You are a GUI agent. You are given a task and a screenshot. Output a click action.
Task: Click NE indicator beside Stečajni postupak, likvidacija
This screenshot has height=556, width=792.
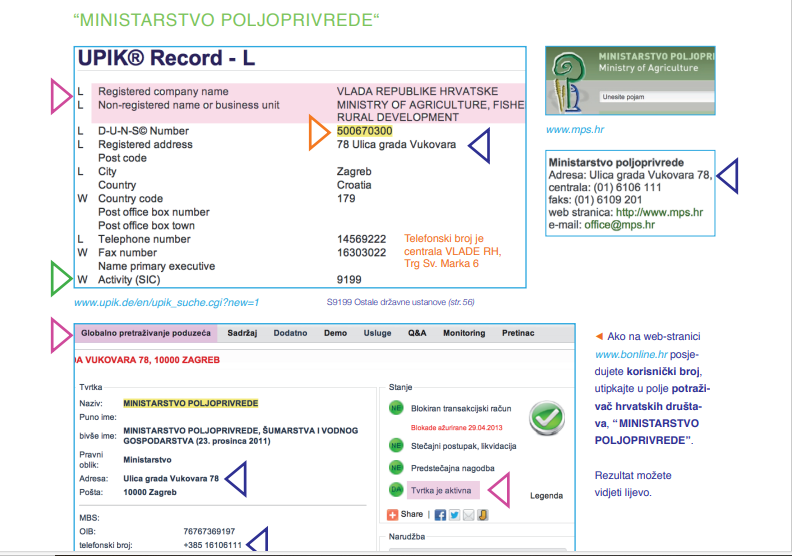396,445
